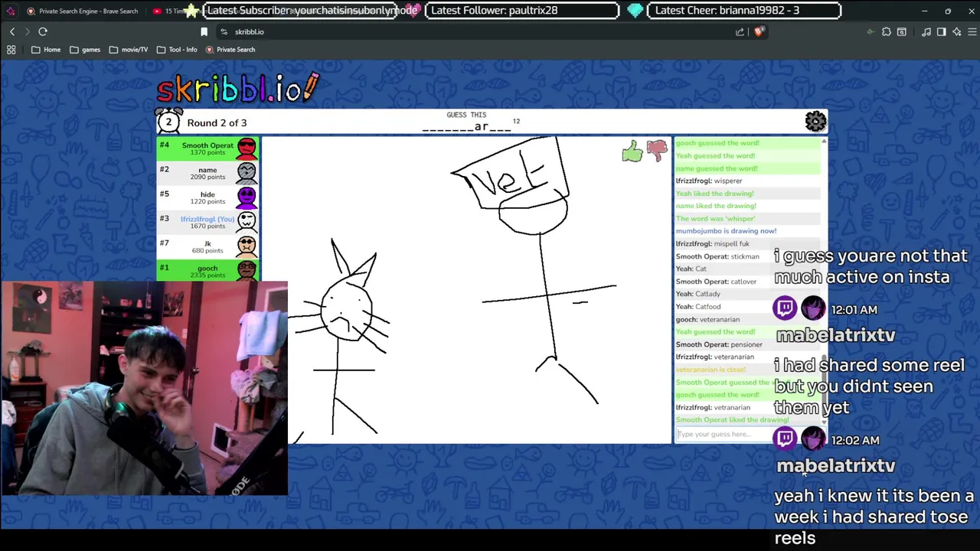Click the red sunglasses avatar of Smooth Operat
The image size is (980, 551).
click(x=247, y=148)
